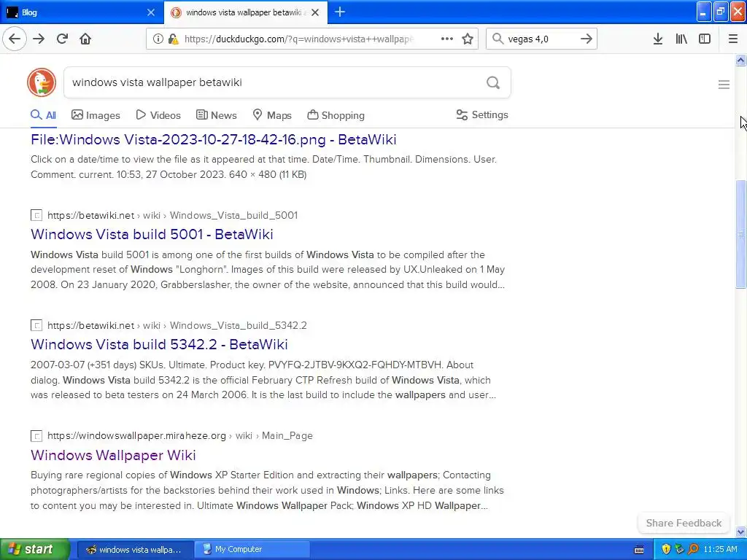Show All search results
The image size is (747, 560).
(x=43, y=114)
